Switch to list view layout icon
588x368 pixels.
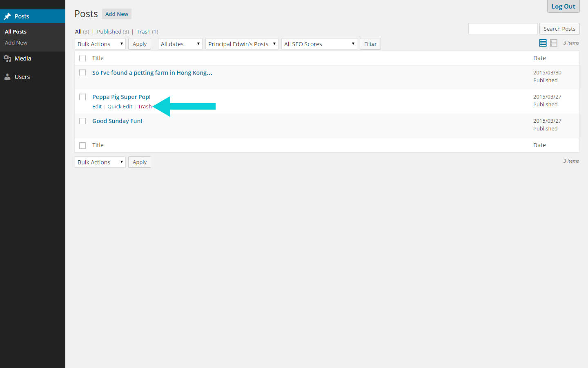tap(543, 43)
